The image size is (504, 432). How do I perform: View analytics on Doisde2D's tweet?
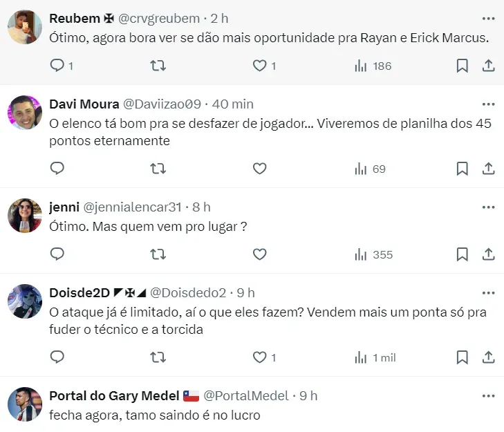(374, 357)
